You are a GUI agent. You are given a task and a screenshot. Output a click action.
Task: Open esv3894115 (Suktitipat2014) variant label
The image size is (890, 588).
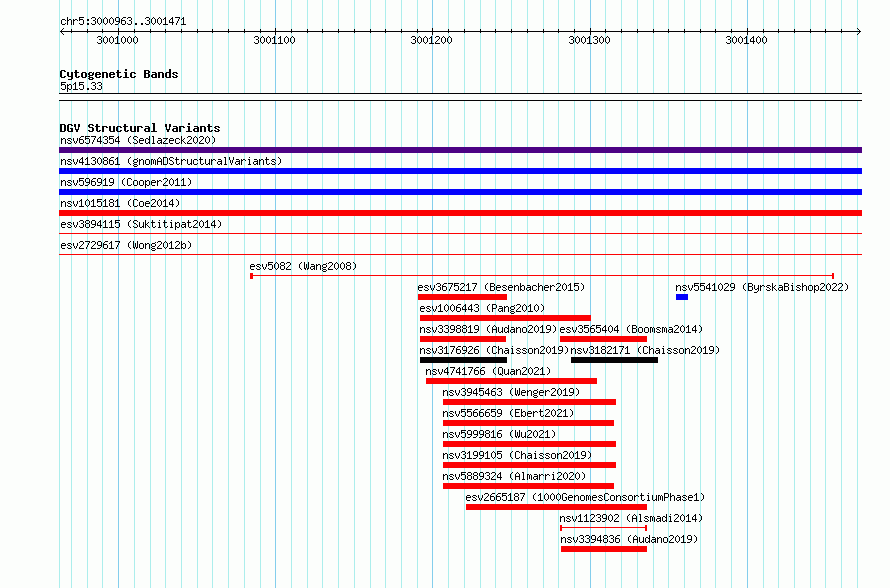tap(141, 224)
